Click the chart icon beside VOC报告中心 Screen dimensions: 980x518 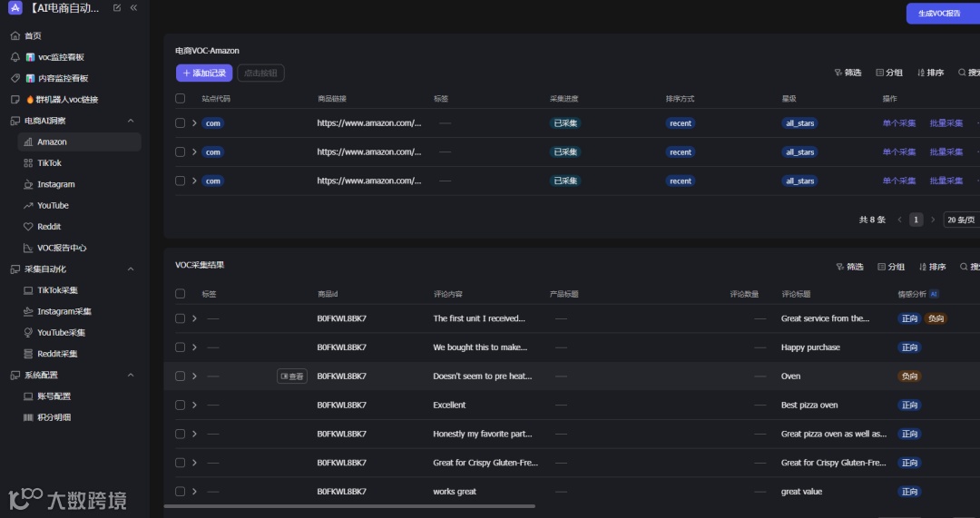pyautogui.click(x=28, y=248)
